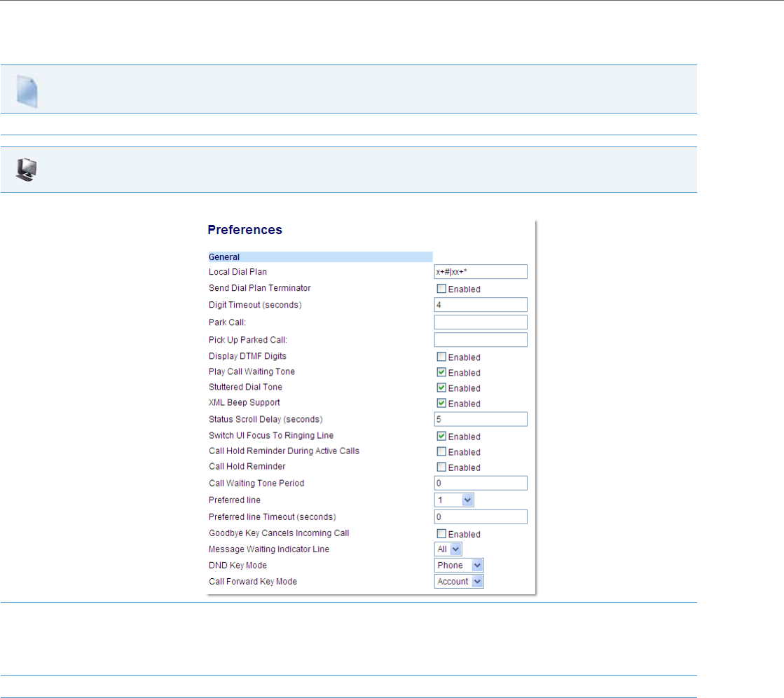
Task: Enable Goodbye Key Cancels Incoming Call
Action: [x=441, y=533]
